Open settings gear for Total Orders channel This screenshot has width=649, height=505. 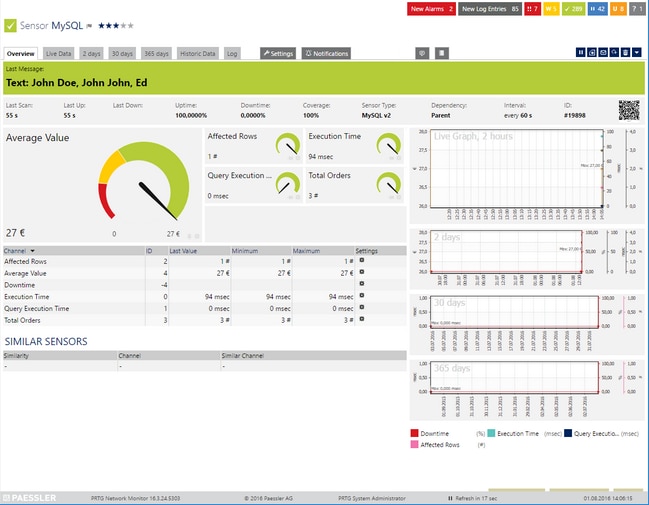(x=362, y=319)
